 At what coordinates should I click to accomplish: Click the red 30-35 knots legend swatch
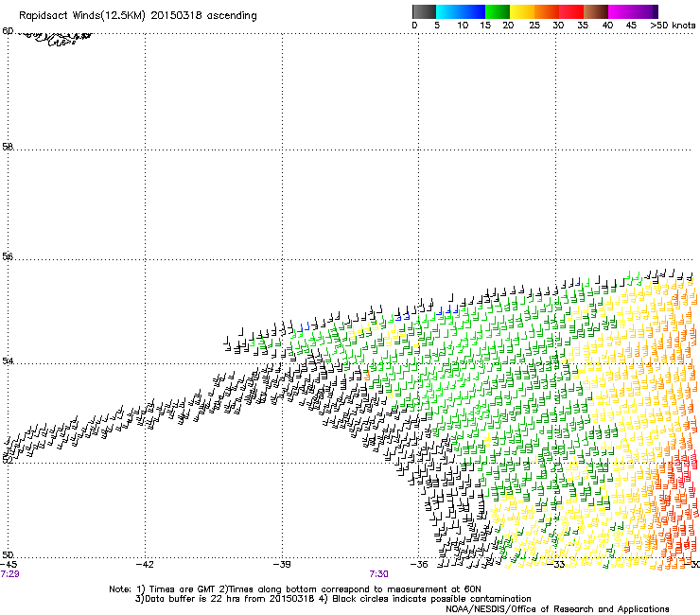[571, 11]
